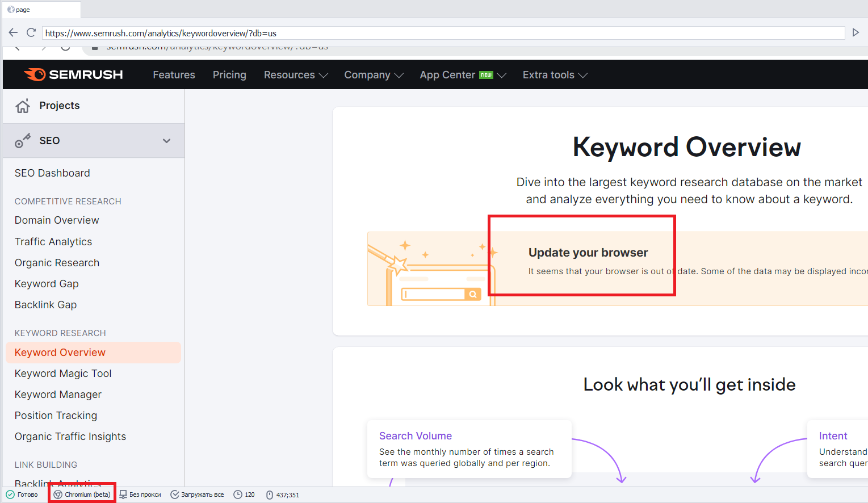Select Domain Overview in the sidebar
The height and width of the screenshot is (503, 868).
[x=57, y=220]
